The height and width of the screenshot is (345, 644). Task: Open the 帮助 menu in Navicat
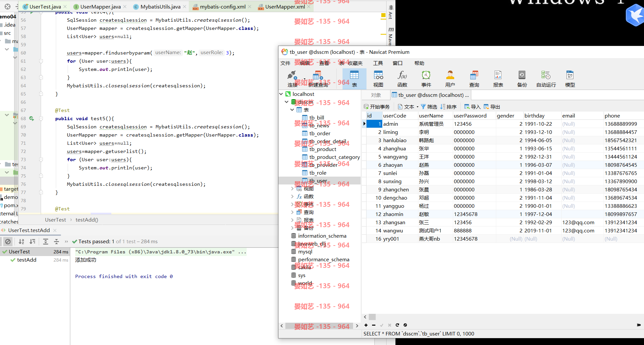tap(419, 63)
